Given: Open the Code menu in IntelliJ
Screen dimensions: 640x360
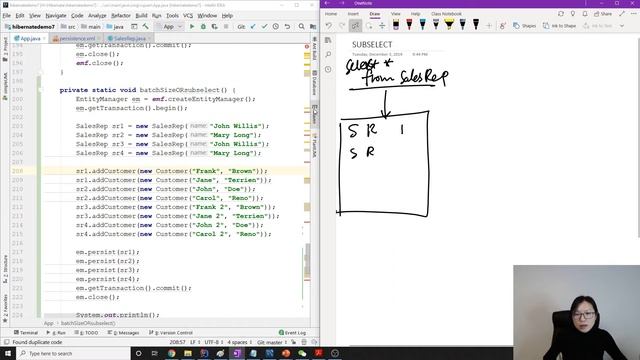Looking at the screenshot, I should click(77, 16).
